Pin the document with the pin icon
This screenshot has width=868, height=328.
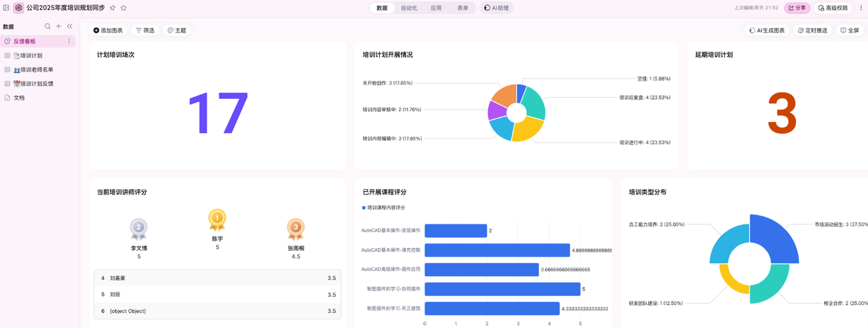(x=113, y=8)
